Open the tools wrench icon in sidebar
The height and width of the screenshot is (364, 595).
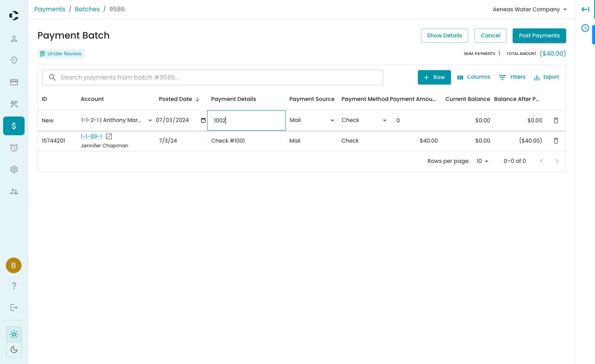[14, 104]
